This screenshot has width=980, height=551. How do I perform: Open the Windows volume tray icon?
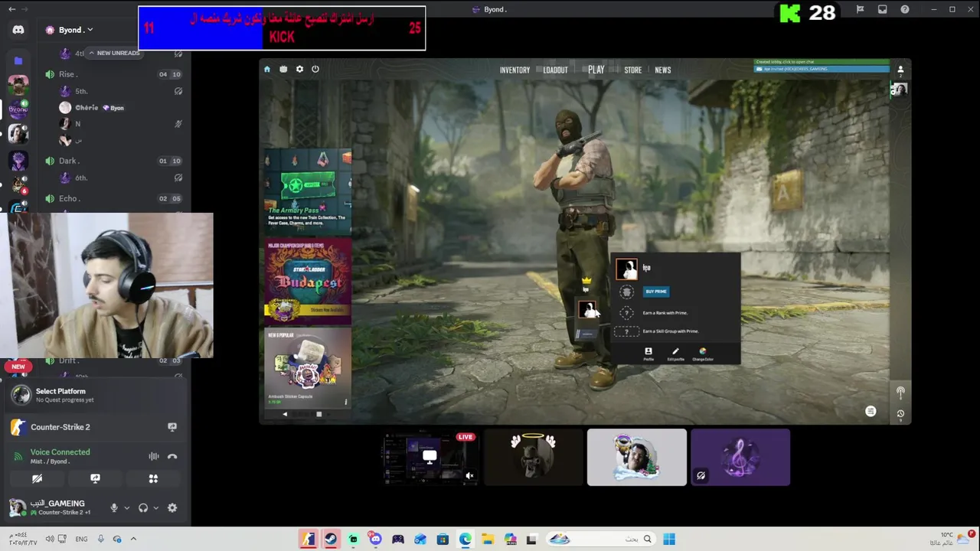50,539
